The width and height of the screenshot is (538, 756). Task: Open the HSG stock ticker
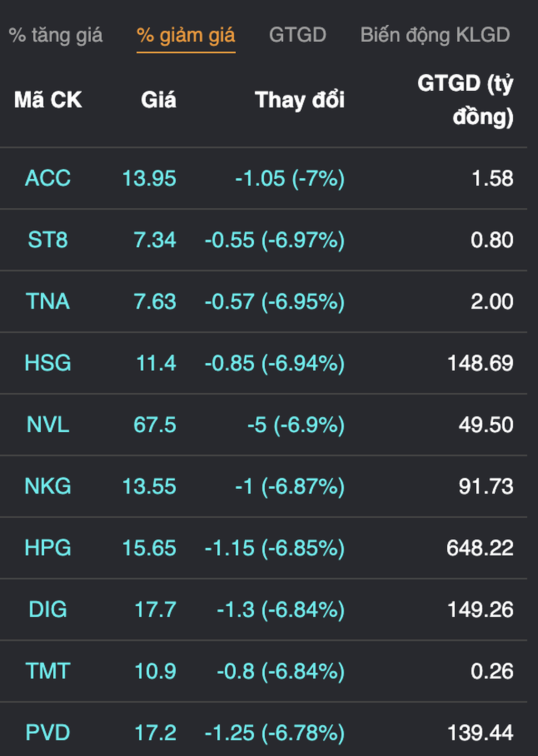tap(48, 363)
